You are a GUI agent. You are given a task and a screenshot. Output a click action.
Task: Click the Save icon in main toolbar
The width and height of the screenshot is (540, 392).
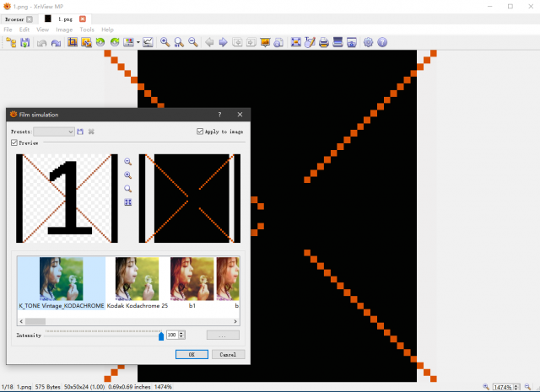tap(25, 42)
